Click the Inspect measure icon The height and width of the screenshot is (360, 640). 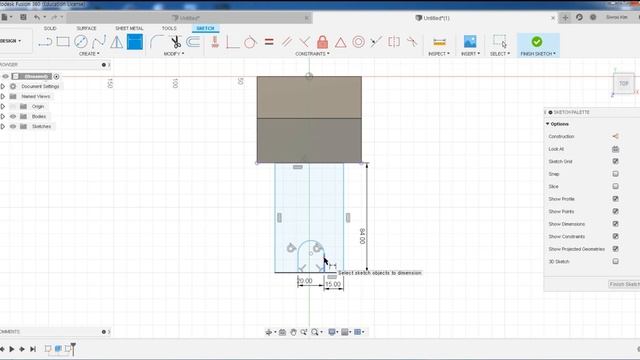(x=439, y=42)
